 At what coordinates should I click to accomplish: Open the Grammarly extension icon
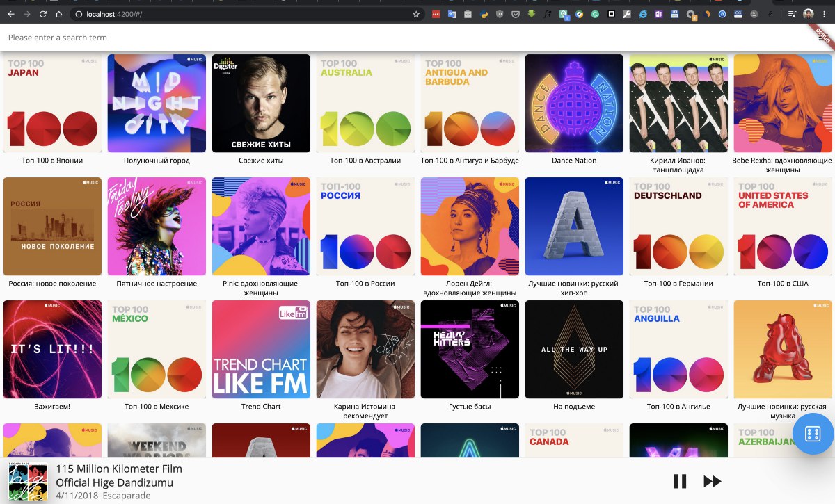coord(596,14)
